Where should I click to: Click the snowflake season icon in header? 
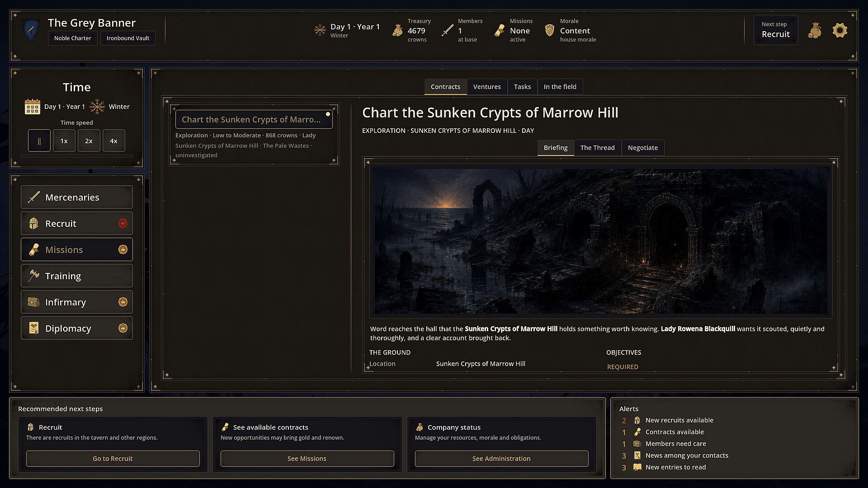pyautogui.click(x=320, y=30)
